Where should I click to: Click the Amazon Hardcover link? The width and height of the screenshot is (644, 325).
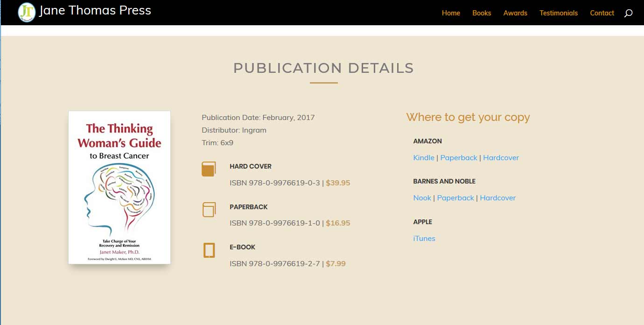(x=501, y=158)
